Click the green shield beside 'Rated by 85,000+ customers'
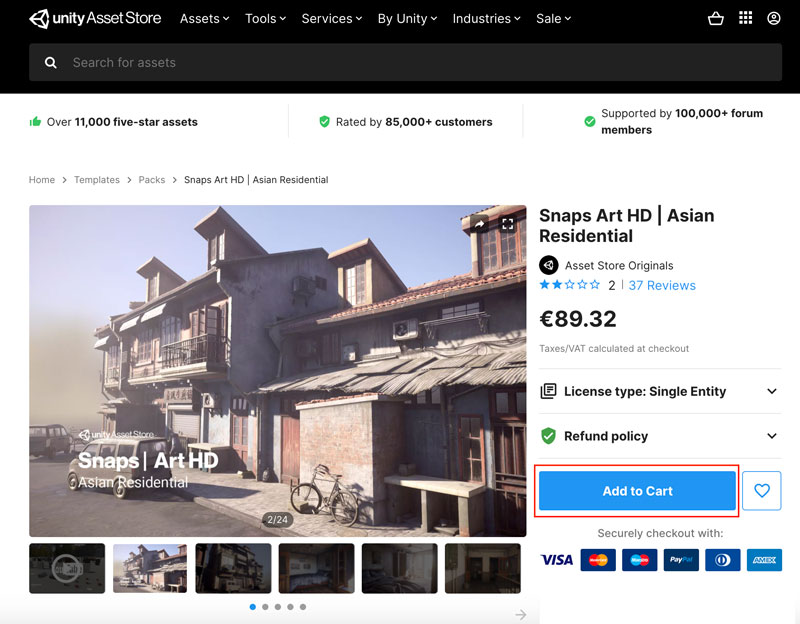800x624 pixels. point(324,121)
